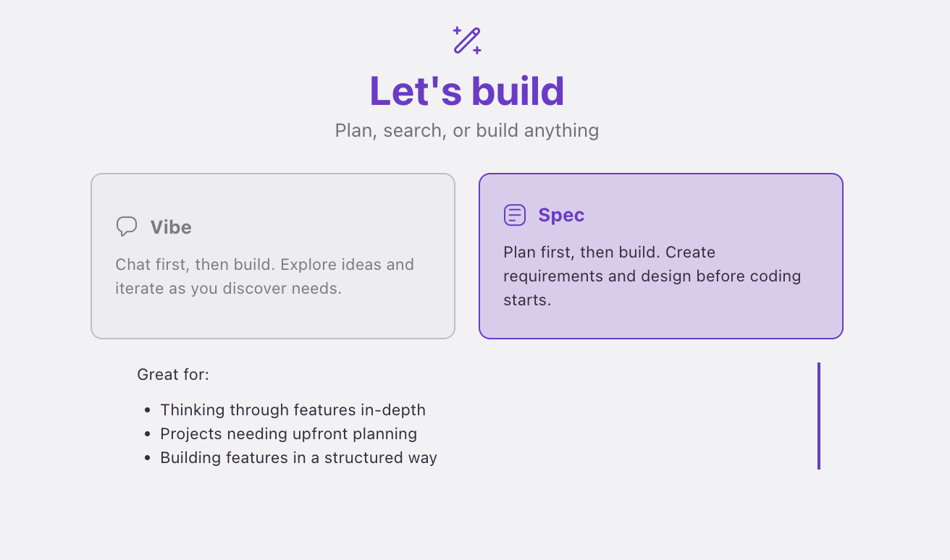Click the purple vertical bar under Spec

coord(819,416)
